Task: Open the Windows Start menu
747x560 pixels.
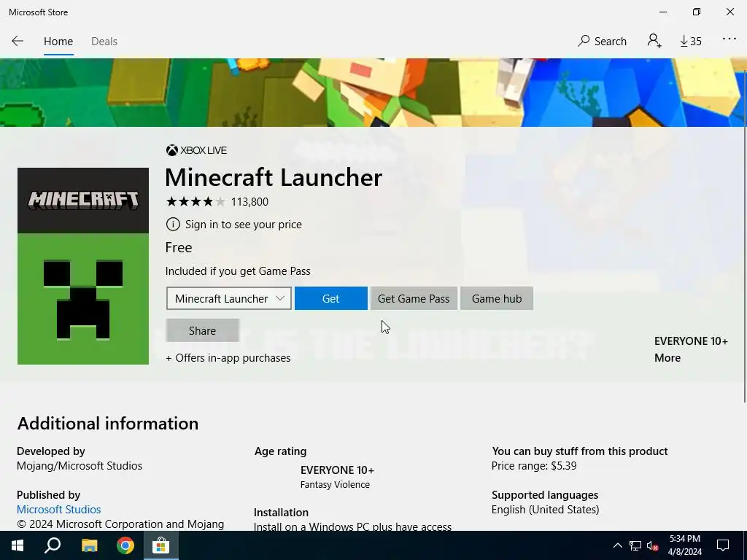Action: (x=18, y=545)
